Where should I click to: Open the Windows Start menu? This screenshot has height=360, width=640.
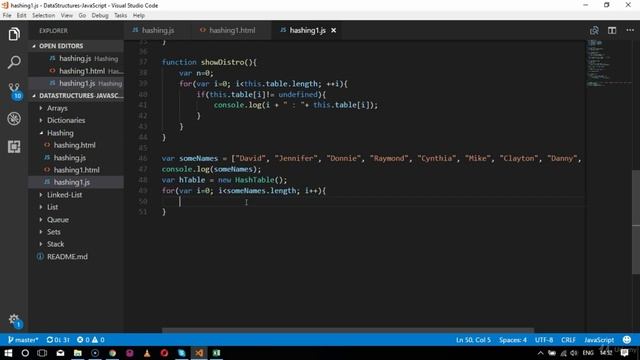8,353
